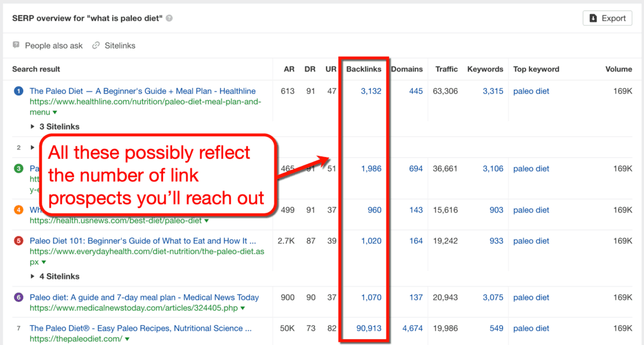The height and width of the screenshot is (345, 644).
Task: Open backlinks count 90,913
Action: 369,328
